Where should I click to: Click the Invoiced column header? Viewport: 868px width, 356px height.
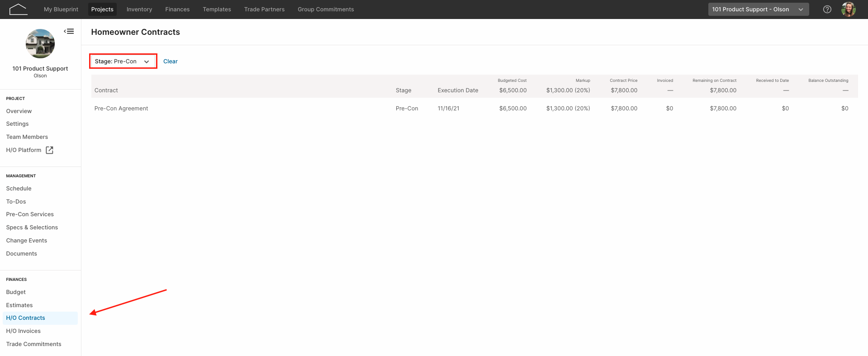coord(665,81)
